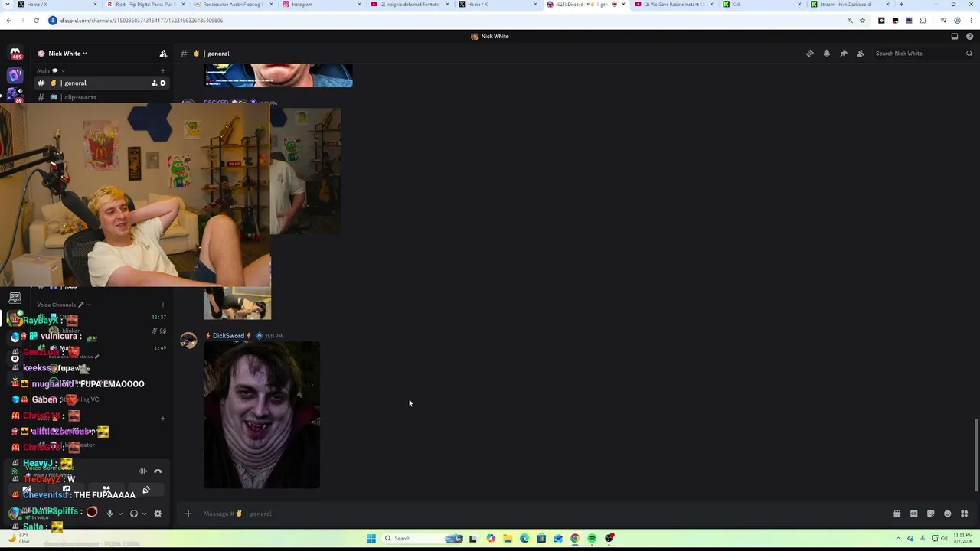Open browser zoom magnifier icon
The image size is (980, 551).
[x=850, y=21]
